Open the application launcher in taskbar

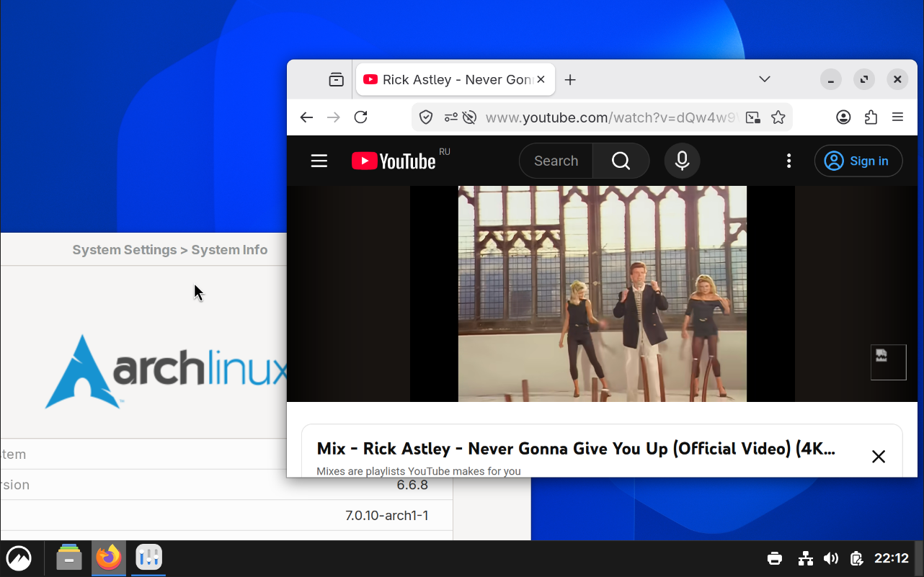coord(19,558)
